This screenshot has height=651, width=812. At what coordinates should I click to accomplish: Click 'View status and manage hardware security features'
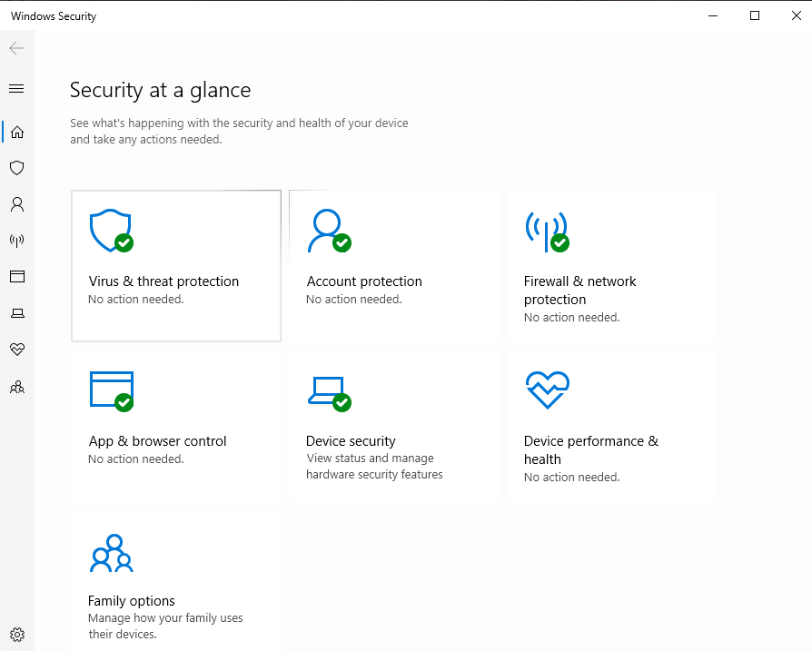(374, 467)
